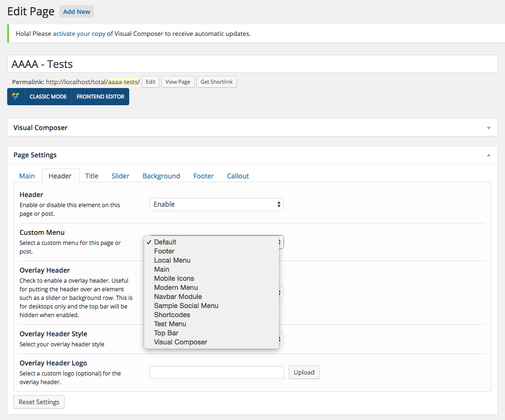Click the aaaa-tests permalink slug
The image size is (505, 420).
click(x=123, y=82)
